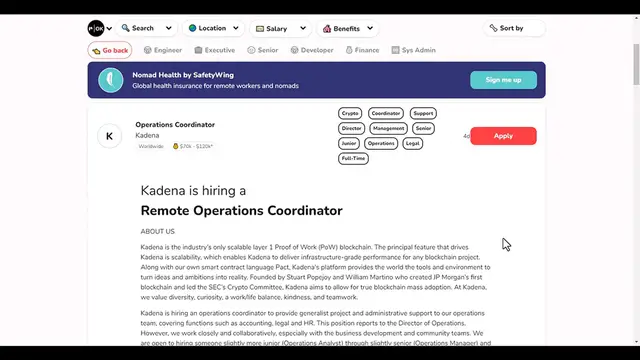
Task: Select the Junior tag
Action: [349, 144]
